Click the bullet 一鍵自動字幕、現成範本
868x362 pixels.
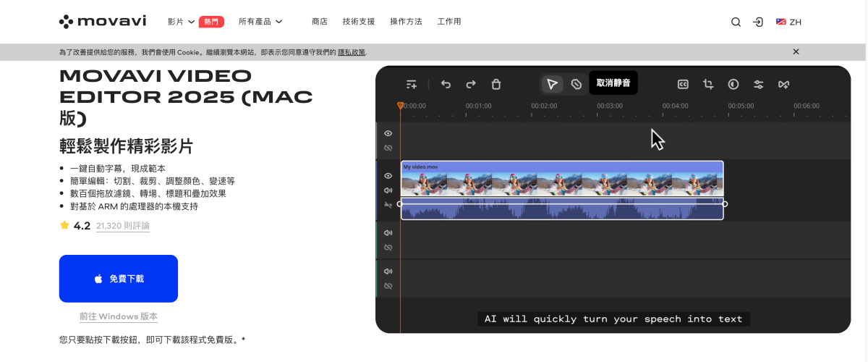point(118,168)
